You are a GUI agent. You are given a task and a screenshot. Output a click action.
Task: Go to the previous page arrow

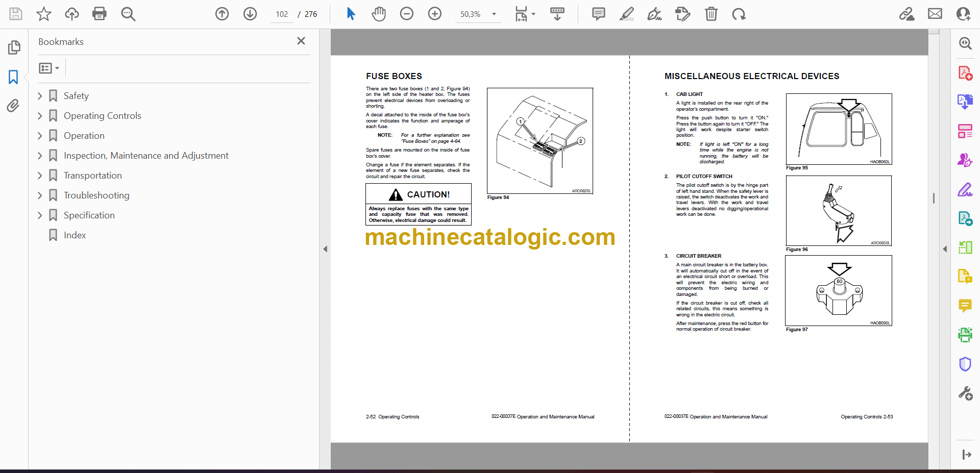click(x=222, y=14)
